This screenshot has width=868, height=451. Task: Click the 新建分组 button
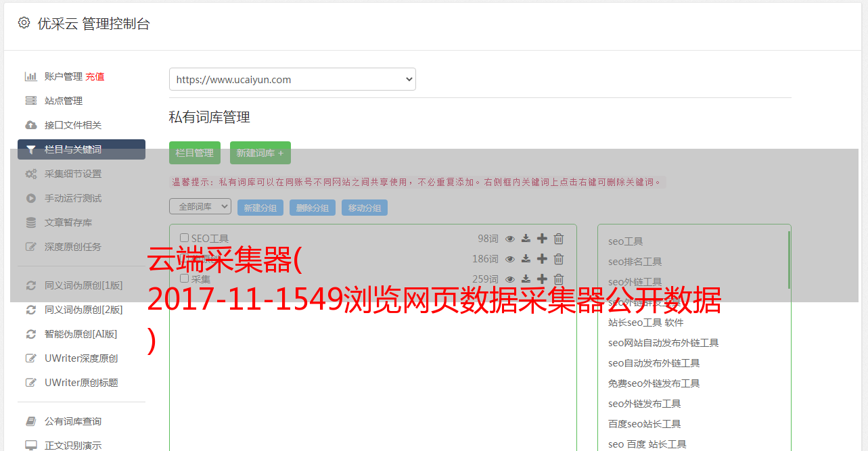point(260,208)
